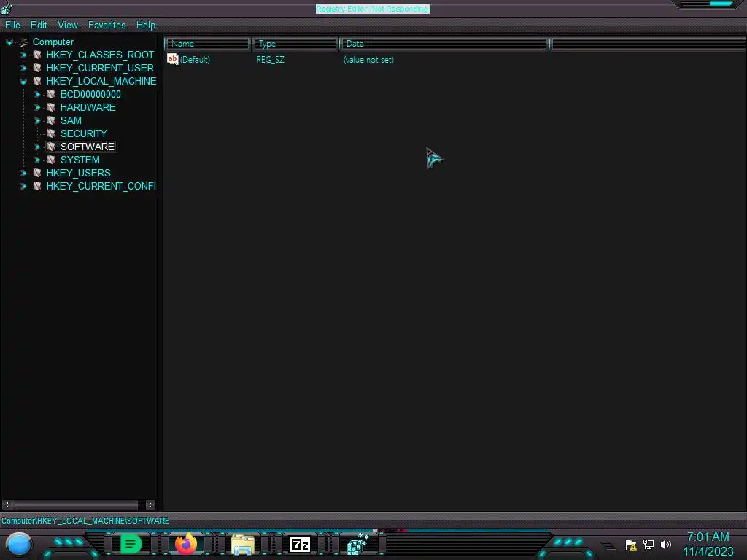
Task: Click the HKEY_USERS folder icon
Action: (36, 173)
